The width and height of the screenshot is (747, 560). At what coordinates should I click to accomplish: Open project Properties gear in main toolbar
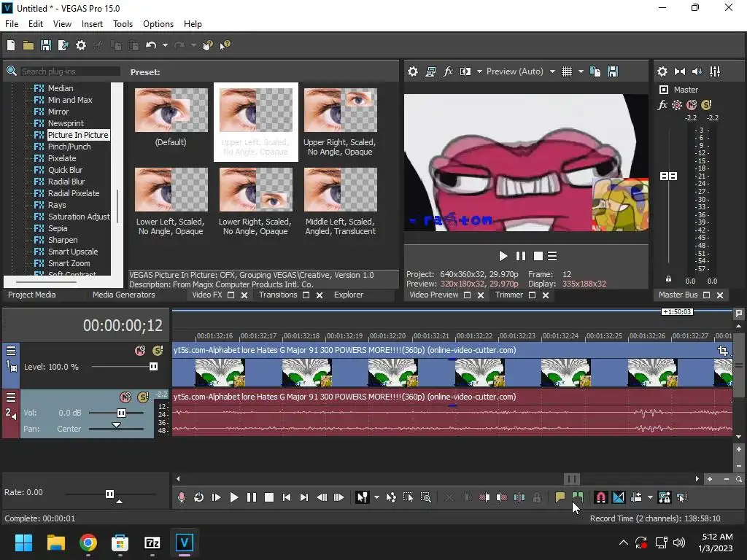(x=81, y=45)
